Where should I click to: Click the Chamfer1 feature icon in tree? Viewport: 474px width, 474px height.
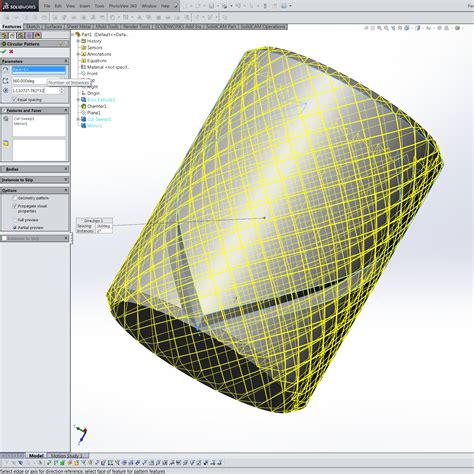click(x=84, y=106)
